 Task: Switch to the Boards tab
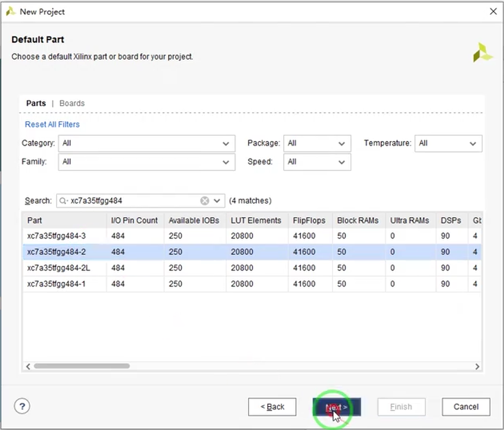(x=72, y=103)
